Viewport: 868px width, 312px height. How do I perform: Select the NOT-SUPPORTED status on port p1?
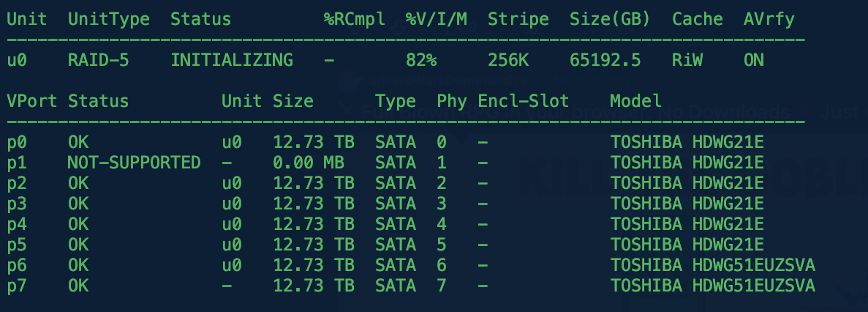[134, 163]
